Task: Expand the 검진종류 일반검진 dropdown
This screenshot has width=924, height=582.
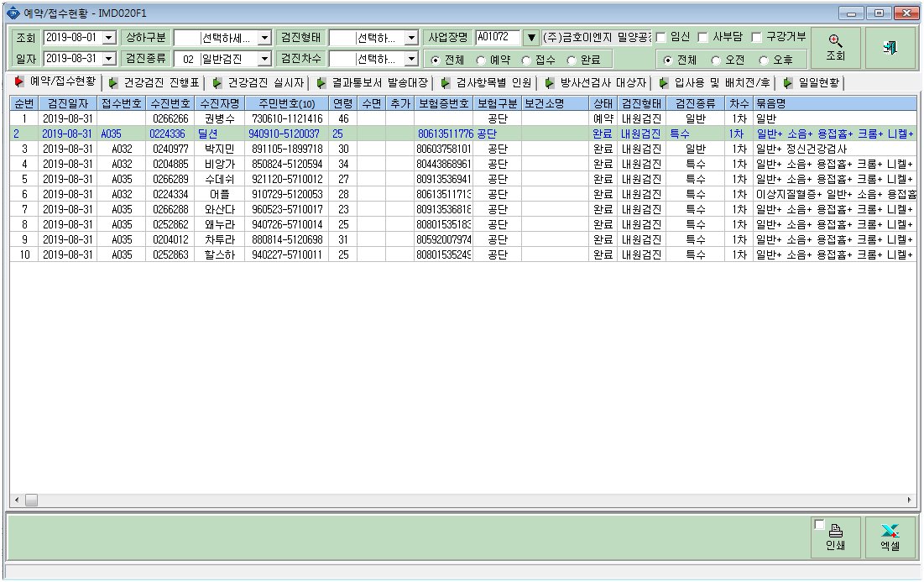Action: (x=264, y=59)
